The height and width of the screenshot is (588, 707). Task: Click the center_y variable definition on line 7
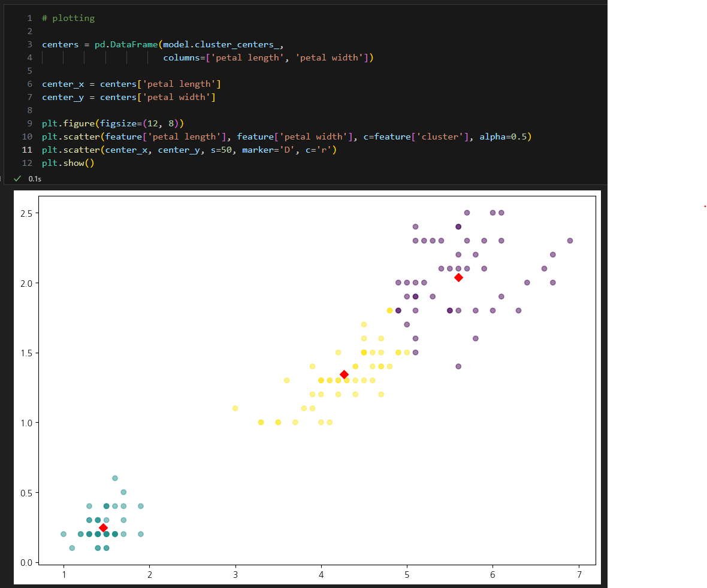[63, 98]
